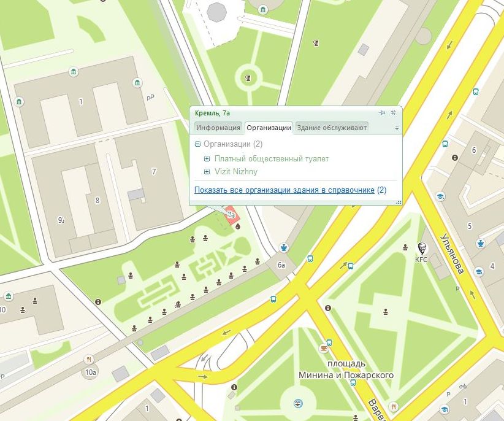Image resolution: width=504 pixels, height=421 pixels.
Task: Open the restaurant icon above building 10a
Action: coord(90,359)
